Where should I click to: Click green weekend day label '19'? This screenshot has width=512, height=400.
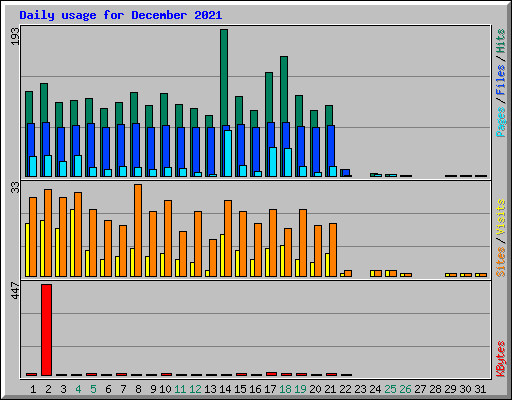tap(300, 389)
